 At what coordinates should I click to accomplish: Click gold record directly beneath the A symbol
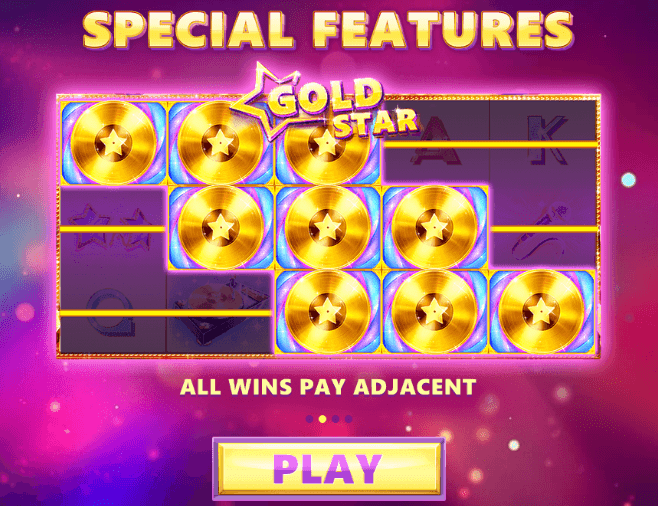tap(435, 227)
